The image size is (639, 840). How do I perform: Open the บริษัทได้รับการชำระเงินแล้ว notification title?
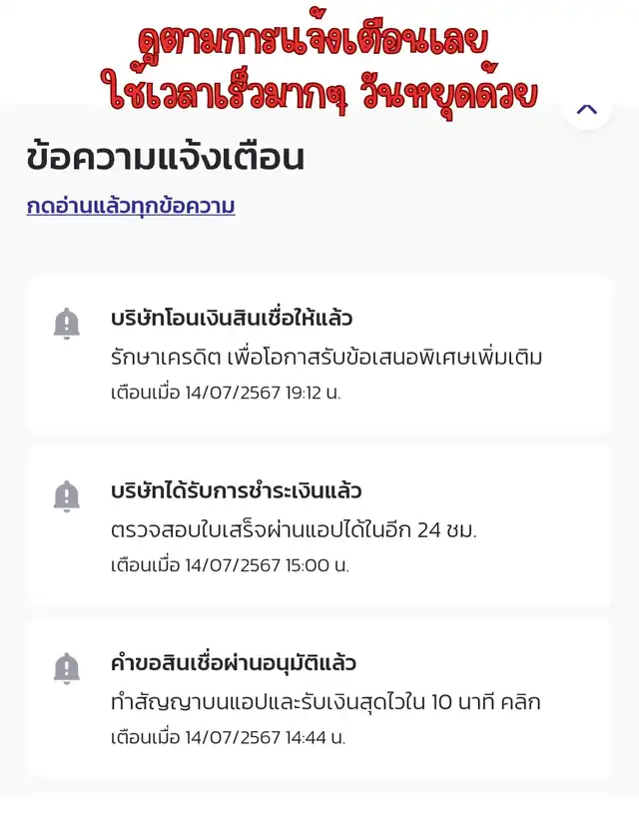pos(236,491)
